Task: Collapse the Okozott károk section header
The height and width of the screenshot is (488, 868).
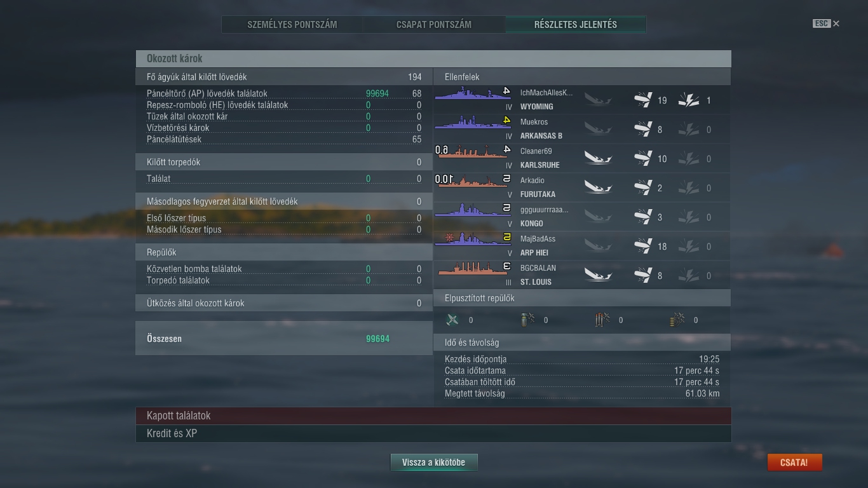Action: [x=433, y=58]
